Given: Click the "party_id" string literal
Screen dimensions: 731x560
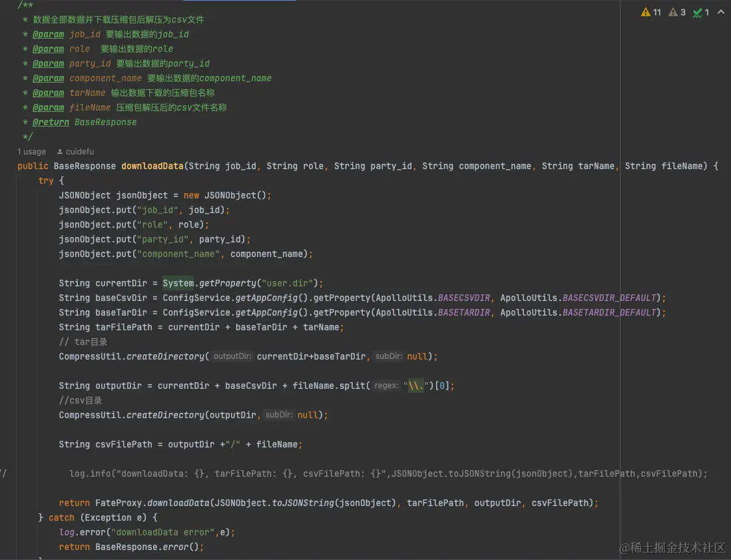Looking at the screenshot, I should point(162,239).
